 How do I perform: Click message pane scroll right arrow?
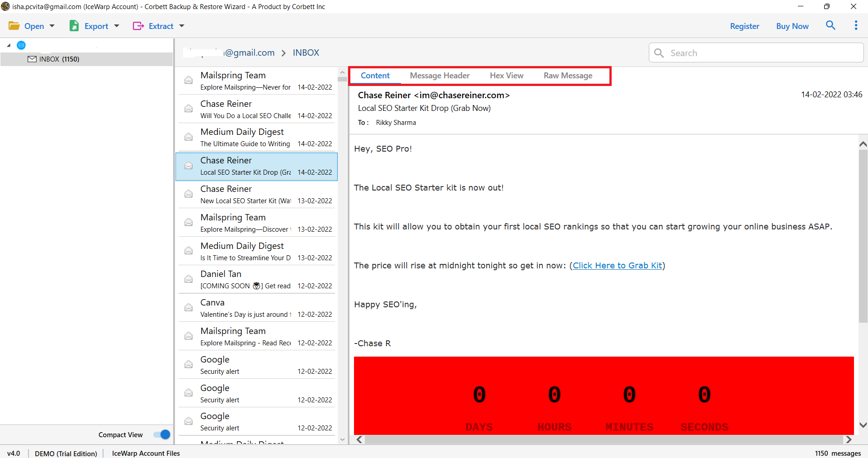(849, 439)
